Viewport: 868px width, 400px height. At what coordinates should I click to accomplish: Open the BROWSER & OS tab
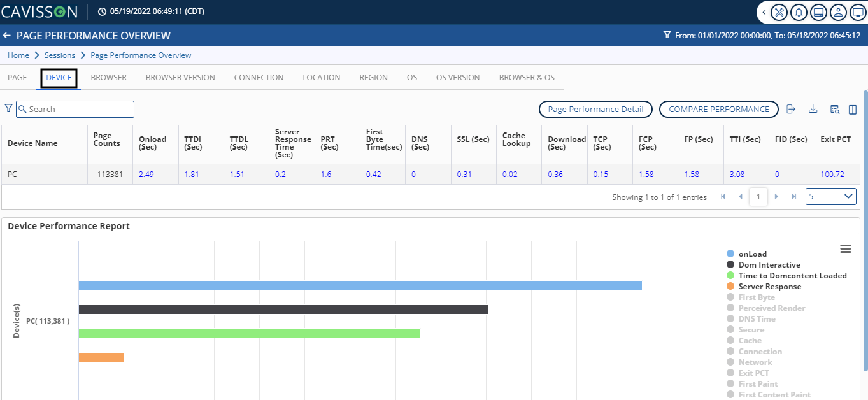(x=527, y=78)
